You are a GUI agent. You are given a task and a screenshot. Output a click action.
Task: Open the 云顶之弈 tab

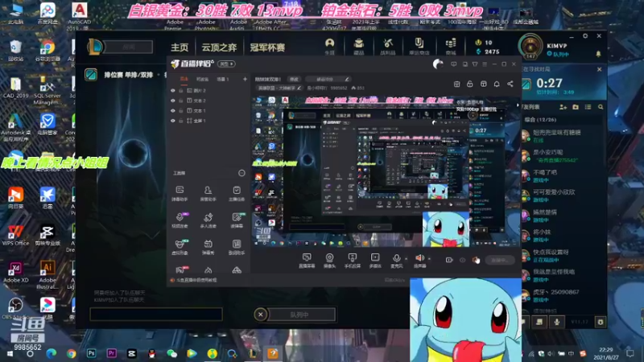click(219, 47)
